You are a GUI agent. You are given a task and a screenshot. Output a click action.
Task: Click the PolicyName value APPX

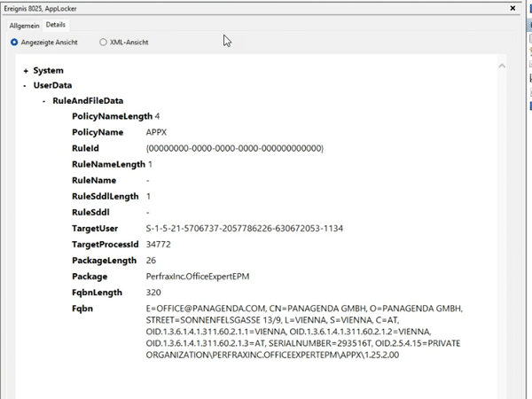156,132
